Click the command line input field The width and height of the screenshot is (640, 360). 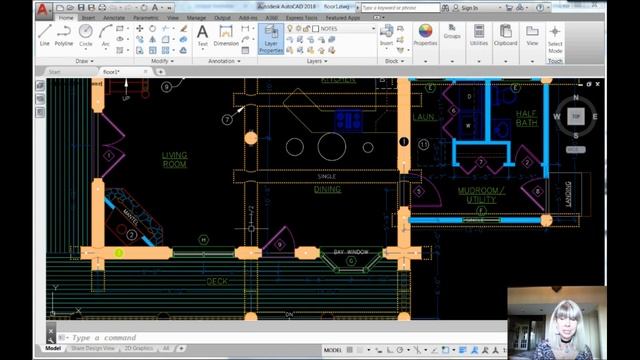tap(282, 338)
